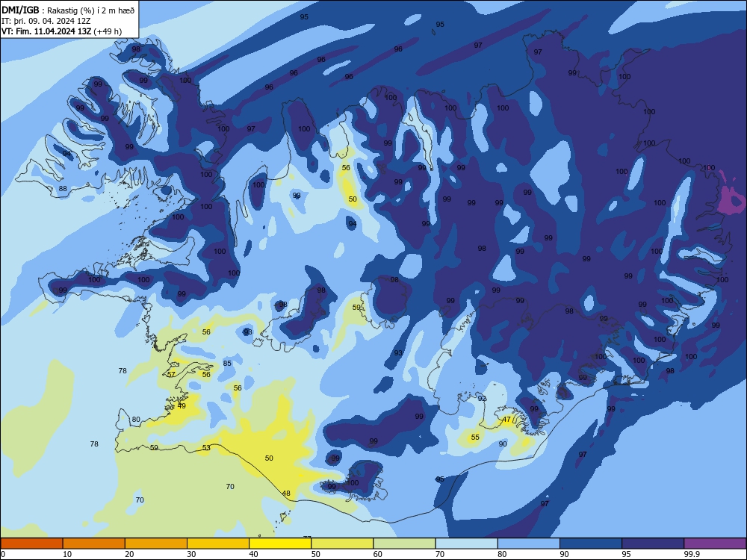This screenshot has width=747, height=560.
Task: Click the legend tick label '60'
Action: (x=378, y=554)
